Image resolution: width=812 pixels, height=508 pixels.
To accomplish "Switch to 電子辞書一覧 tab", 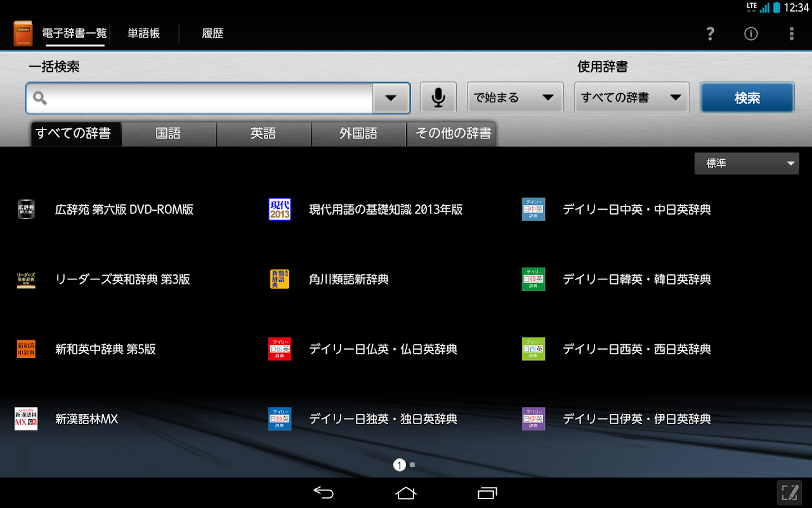I will click(75, 34).
